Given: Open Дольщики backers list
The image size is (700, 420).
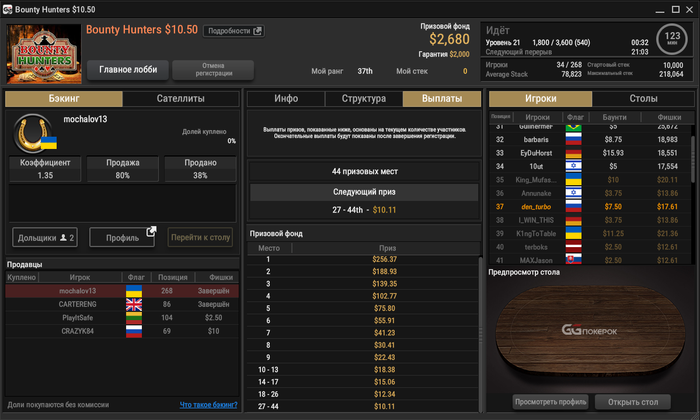Looking at the screenshot, I should (45, 237).
